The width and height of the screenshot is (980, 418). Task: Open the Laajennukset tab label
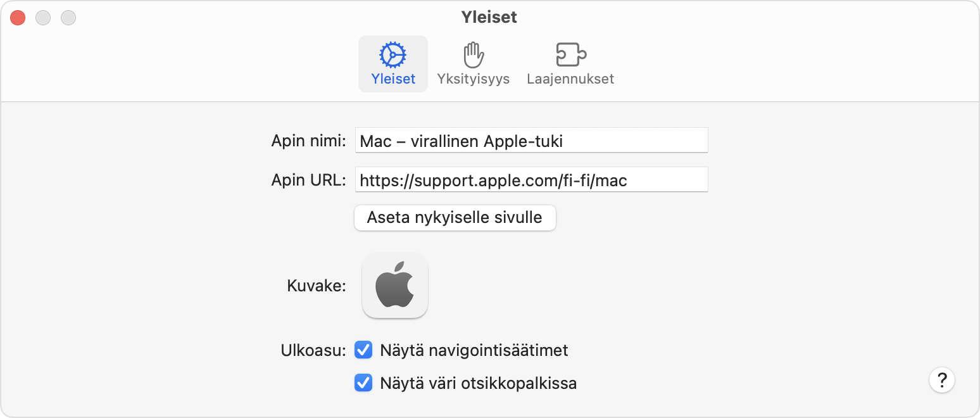point(570,79)
